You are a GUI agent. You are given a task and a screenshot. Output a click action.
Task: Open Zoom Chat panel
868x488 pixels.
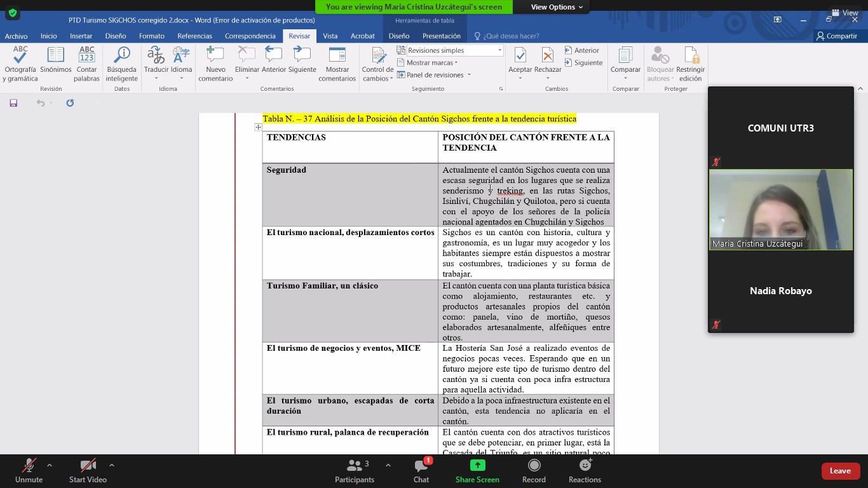pos(421,471)
